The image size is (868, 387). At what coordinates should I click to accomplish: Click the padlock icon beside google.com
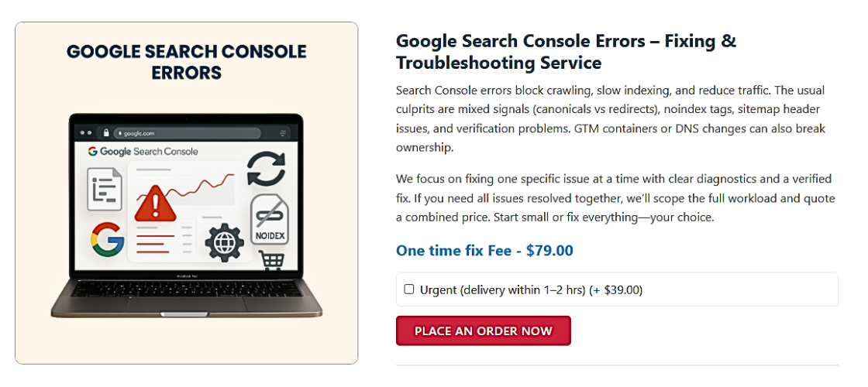click(118, 133)
